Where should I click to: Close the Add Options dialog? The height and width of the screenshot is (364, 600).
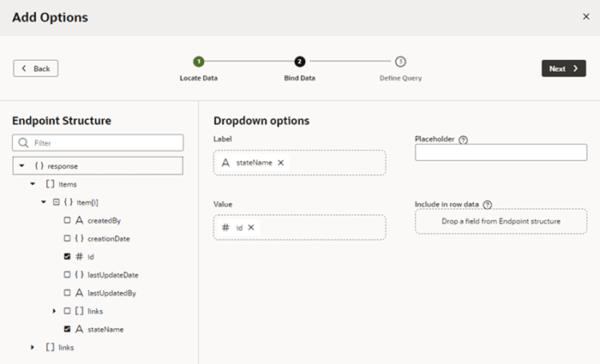(585, 16)
